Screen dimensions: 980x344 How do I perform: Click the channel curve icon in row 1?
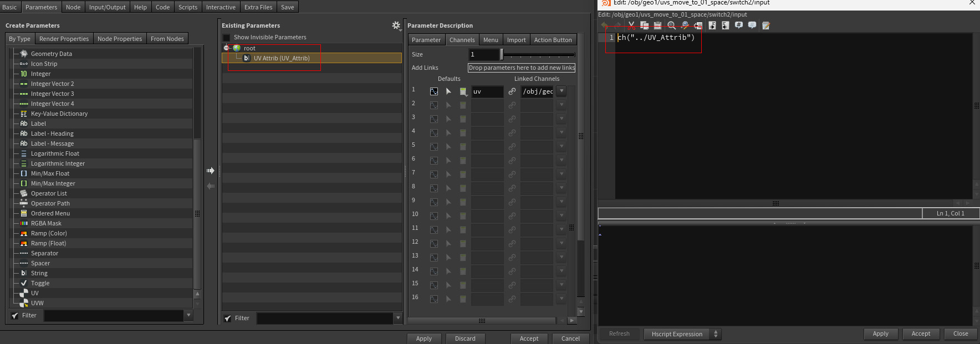click(434, 91)
